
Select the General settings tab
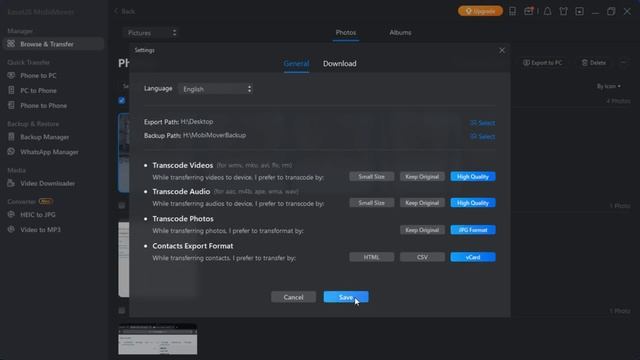pos(296,64)
